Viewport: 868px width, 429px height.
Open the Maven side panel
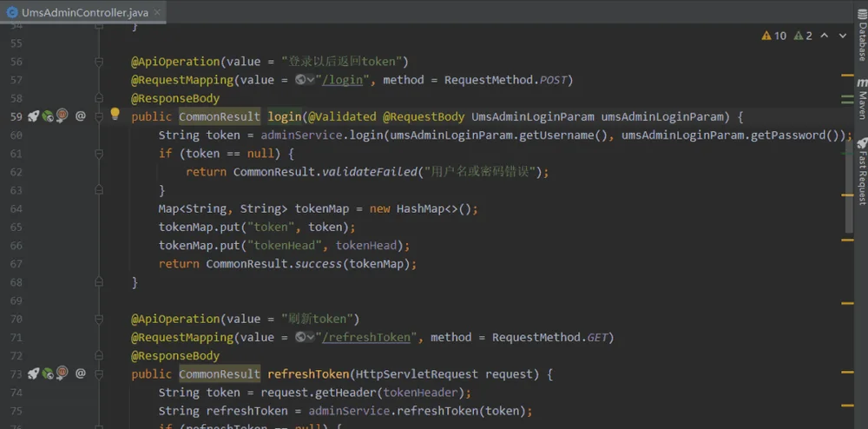[x=862, y=100]
